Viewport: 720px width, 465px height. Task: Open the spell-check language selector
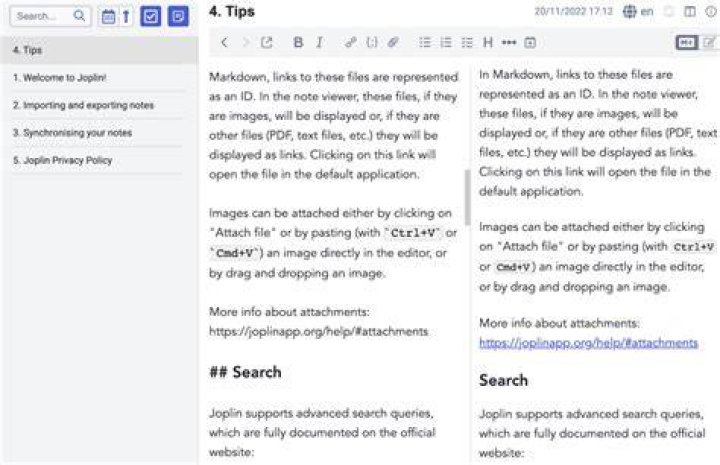pos(638,11)
